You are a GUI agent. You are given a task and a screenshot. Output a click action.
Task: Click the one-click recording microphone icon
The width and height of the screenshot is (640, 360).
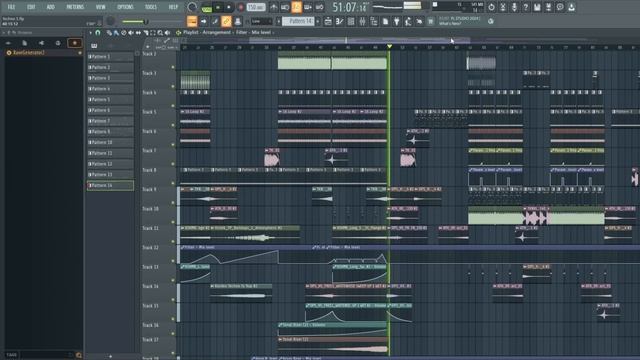click(x=514, y=7)
